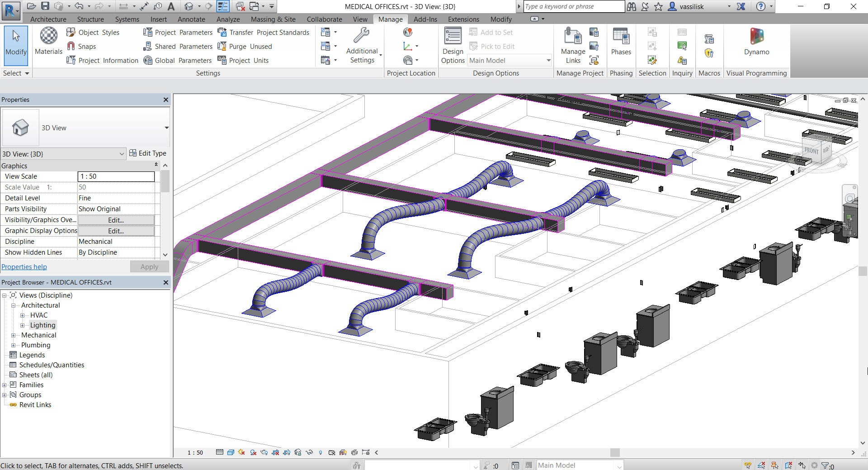This screenshot has height=470, width=868.
Task: Open the Snaps settings
Action: tap(81, 46)
